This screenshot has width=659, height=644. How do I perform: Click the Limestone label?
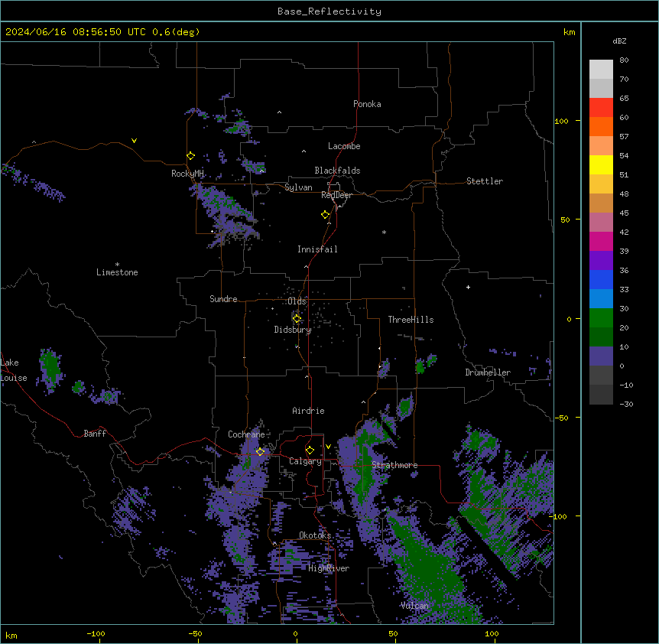point(117,272)
